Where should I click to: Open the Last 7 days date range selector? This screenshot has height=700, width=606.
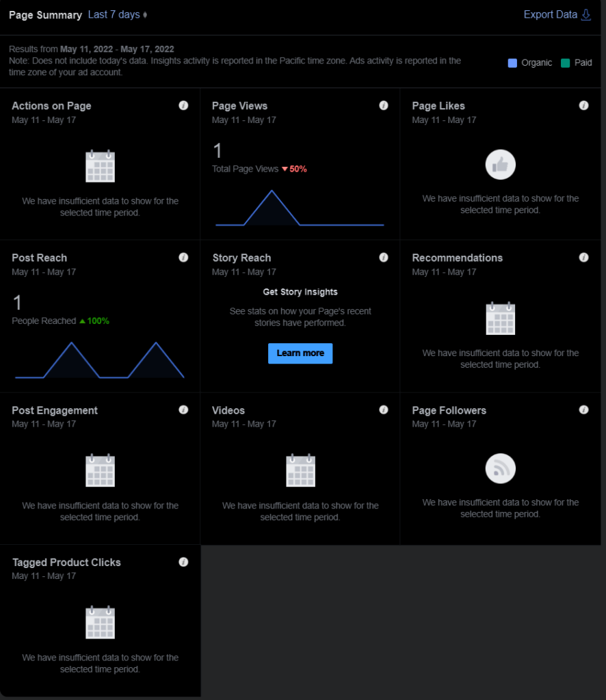pyautogui.click(x=116, y=14)
